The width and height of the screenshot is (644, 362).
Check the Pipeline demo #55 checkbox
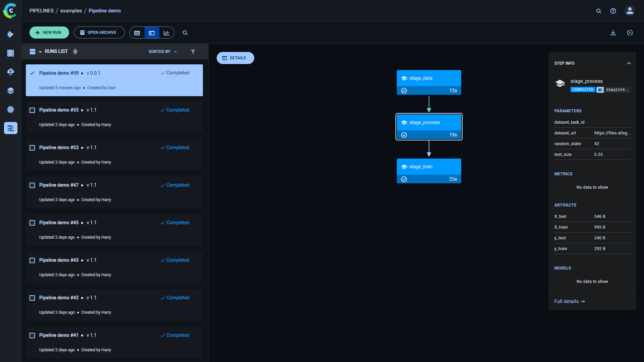tap(32, 110)
